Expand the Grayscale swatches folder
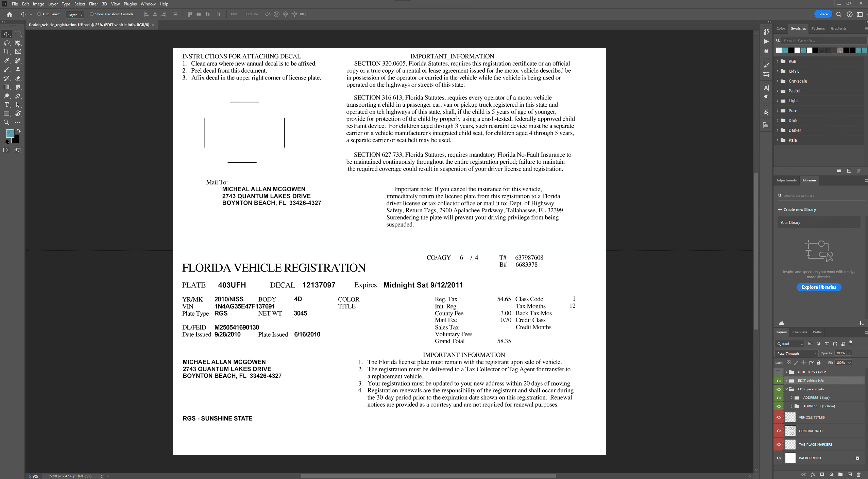 tap(778, 81)
